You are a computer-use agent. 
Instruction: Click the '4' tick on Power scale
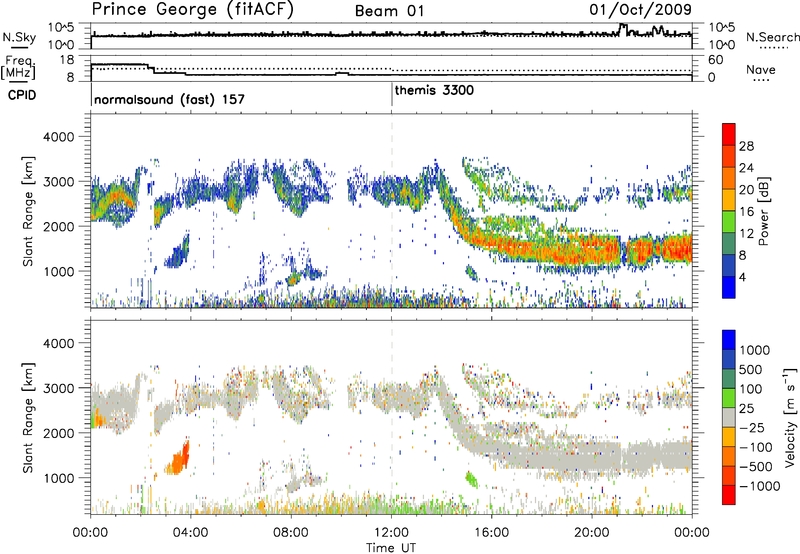pos(742,277)
